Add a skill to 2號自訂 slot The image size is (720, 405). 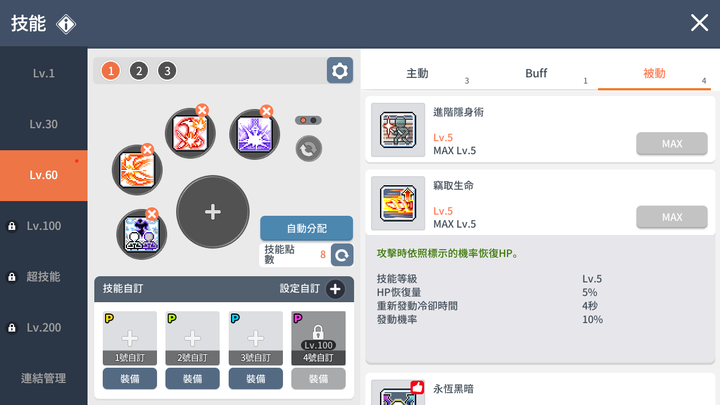[192, 338]
